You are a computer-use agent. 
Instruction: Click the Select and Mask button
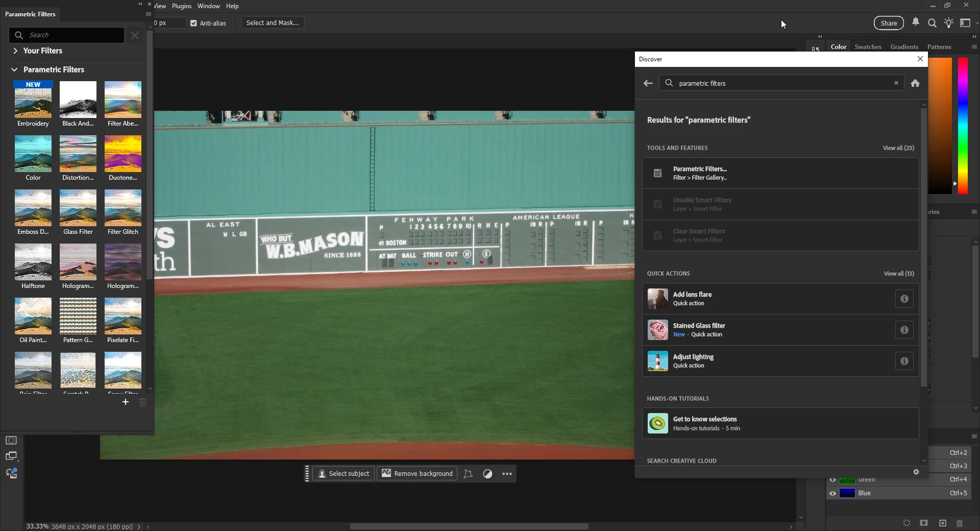273,23
